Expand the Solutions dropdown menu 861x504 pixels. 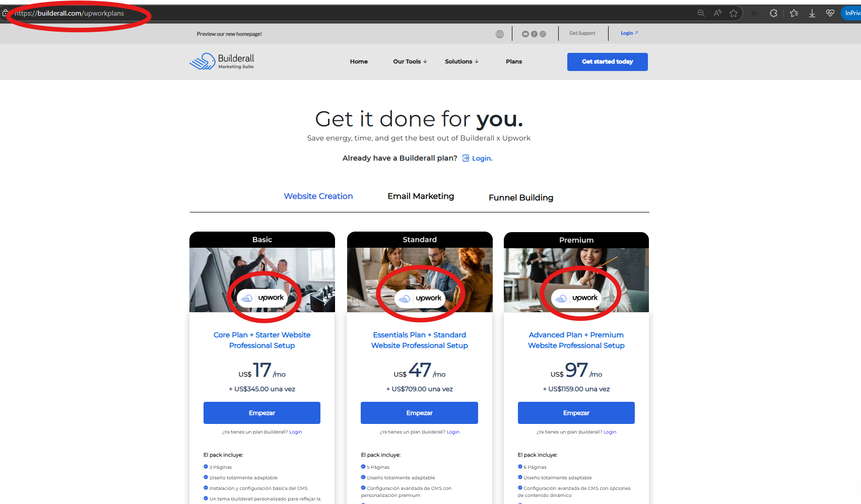461,61
